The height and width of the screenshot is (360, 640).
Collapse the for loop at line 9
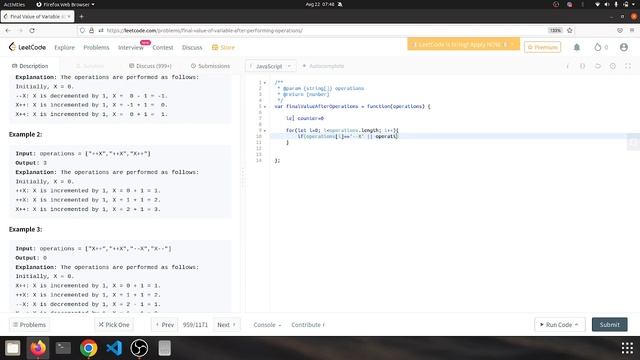pyautogui.click(x=265, y=131)
